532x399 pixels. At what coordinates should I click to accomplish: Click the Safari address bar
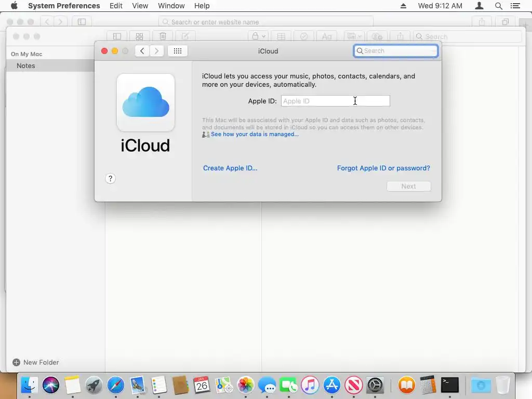point(266,22)
